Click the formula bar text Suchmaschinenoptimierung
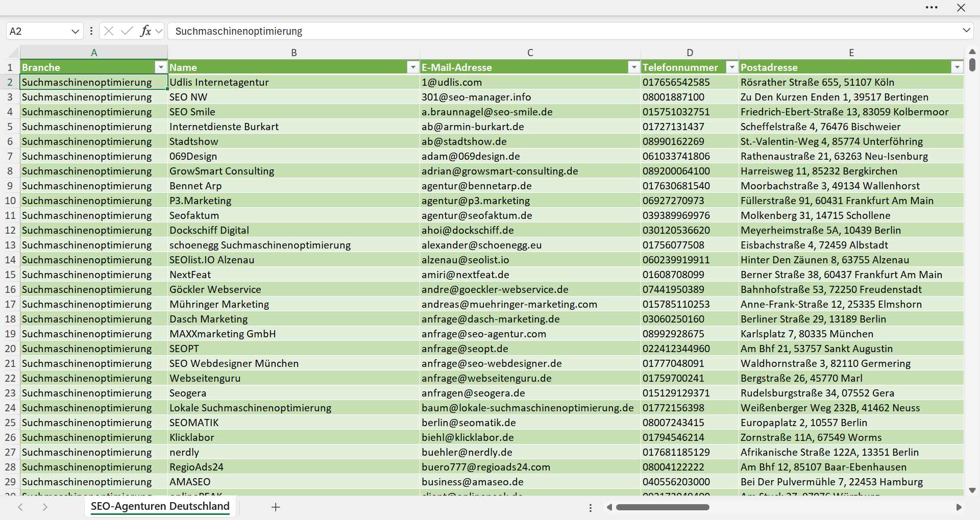This screenshot has width=980, height=520. click(x=238, y=31)
